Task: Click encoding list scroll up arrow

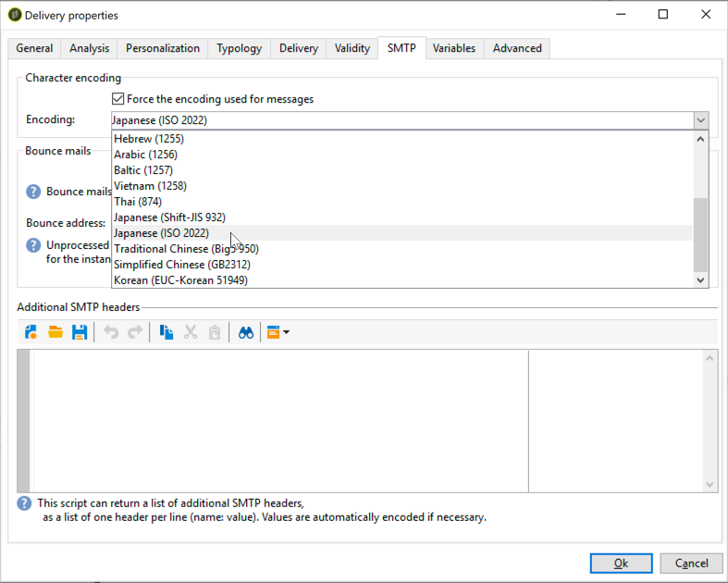Action: pyautogui.click(x=700, y=139)
